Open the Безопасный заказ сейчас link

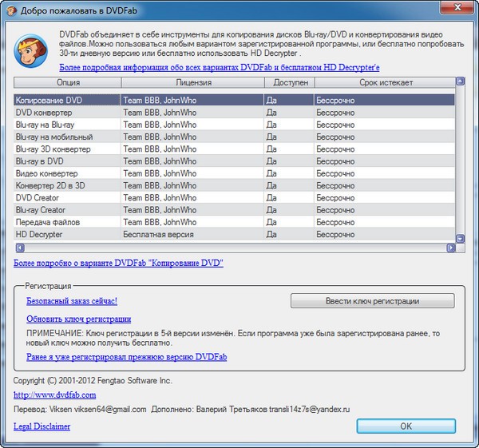72,301
